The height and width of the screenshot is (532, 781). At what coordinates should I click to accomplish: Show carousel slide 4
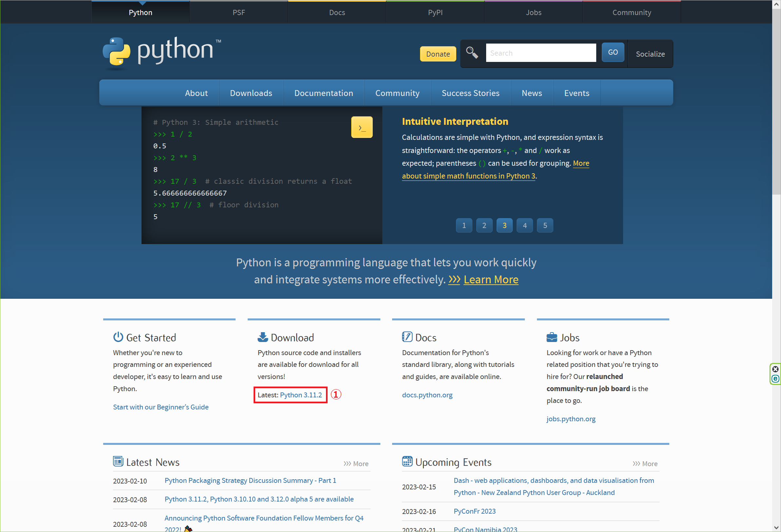[524, 225]
